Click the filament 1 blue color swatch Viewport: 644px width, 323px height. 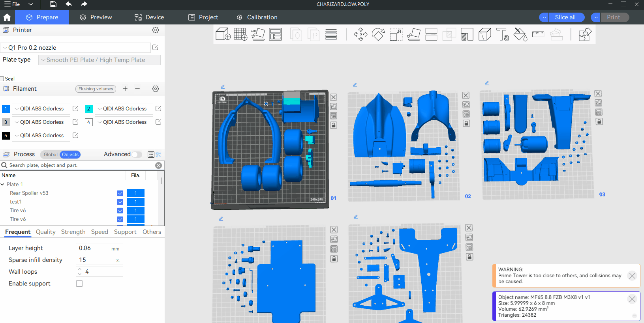pyautogui.click(x=6, y=109)
